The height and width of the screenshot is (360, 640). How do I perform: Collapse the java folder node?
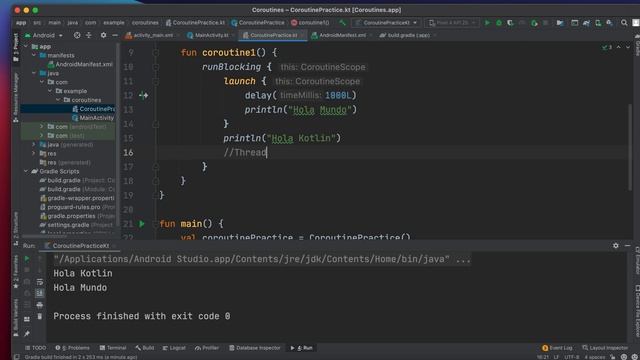tap(34, 73)
